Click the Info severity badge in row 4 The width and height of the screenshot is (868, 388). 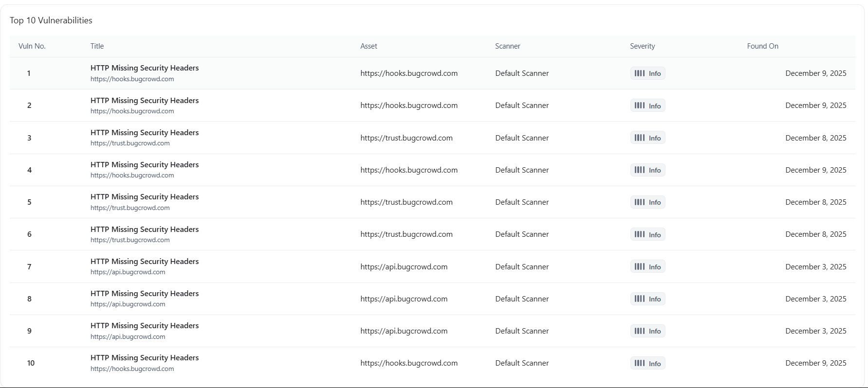coord(647,170)
